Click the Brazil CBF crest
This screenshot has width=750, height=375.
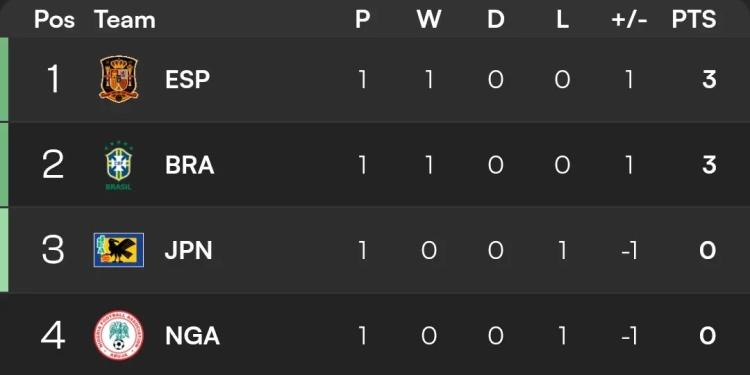point(119,165)
